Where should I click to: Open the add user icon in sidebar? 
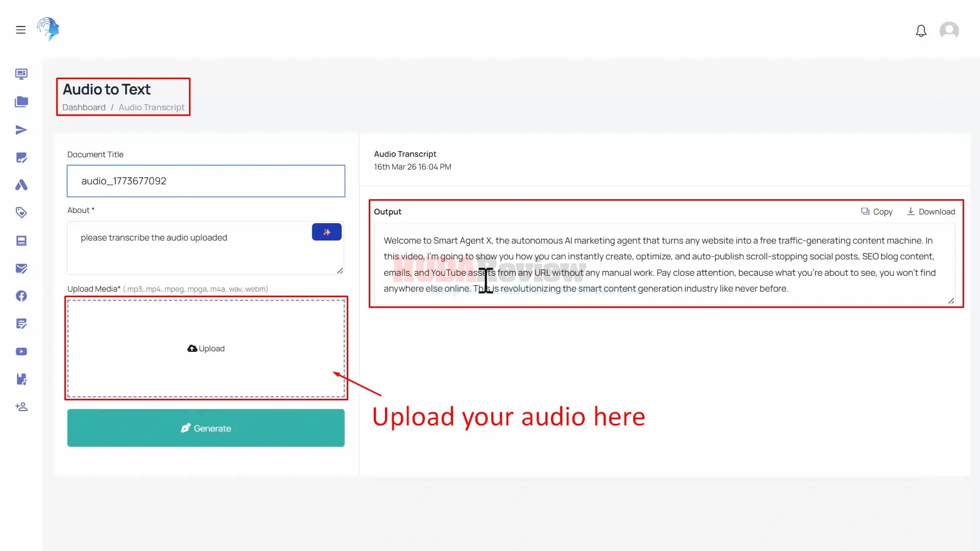(x=21, y=407)
